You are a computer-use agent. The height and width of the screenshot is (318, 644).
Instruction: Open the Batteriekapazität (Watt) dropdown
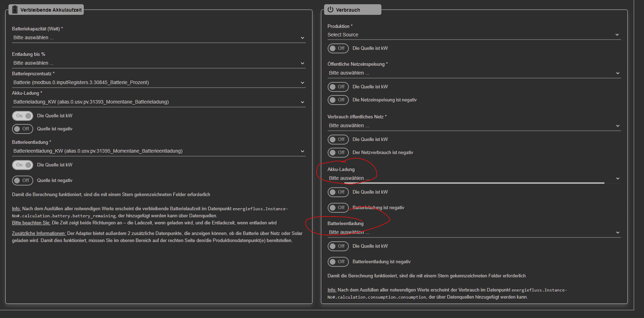[x=159, y=38]
